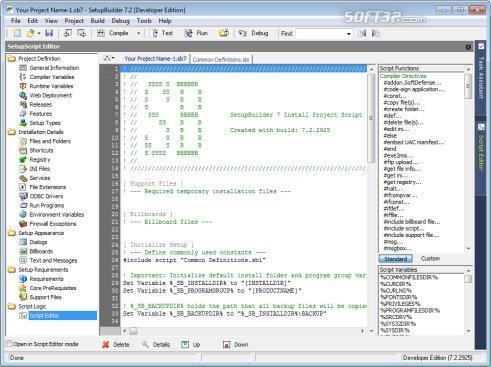The image size is (491, 367).
Task: Open the File menu
Action: coord(16,21)
